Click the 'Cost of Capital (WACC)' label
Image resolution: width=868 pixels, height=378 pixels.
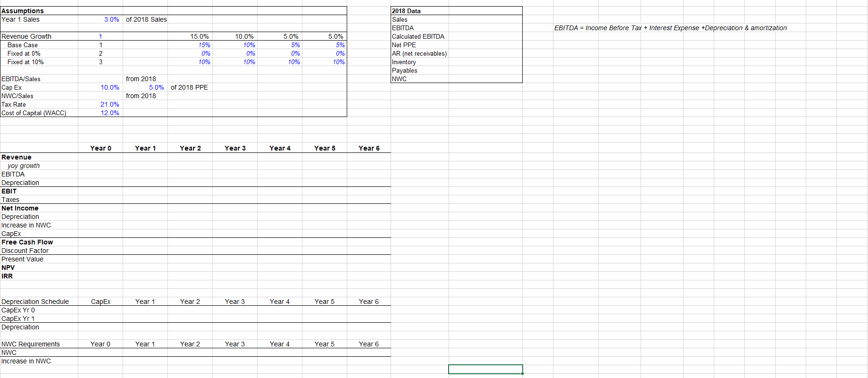[x=34, y=113]
